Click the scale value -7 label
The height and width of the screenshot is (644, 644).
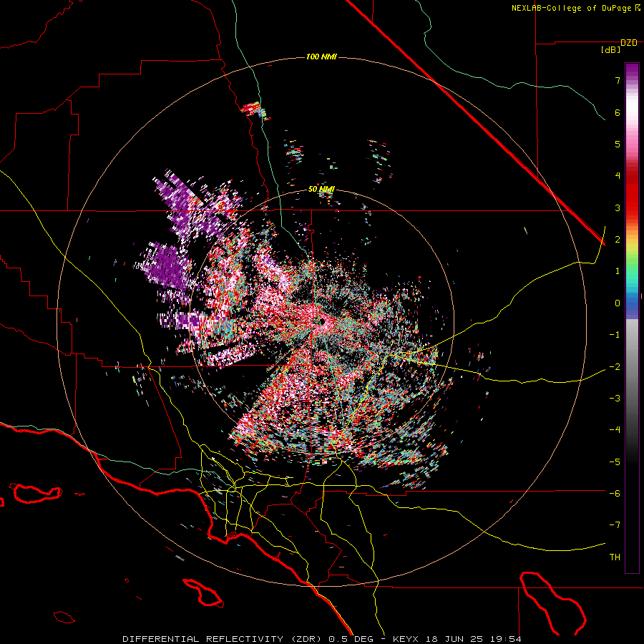pos(615,525)
